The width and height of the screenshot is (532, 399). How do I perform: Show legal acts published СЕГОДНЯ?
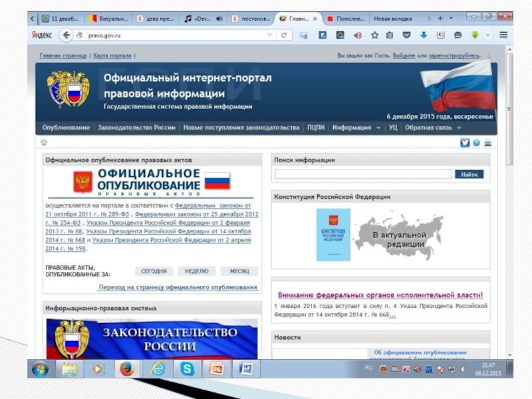(x=154, y=271)
